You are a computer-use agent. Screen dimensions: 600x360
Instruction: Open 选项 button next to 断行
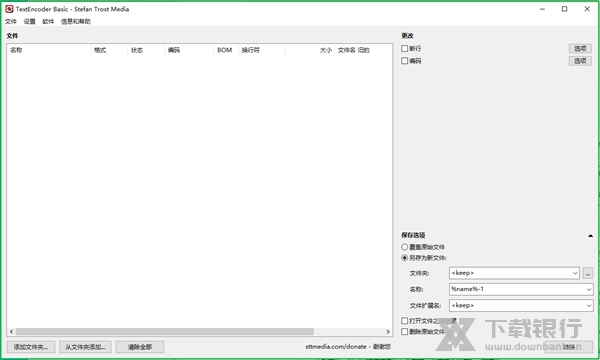coord(580,49)
